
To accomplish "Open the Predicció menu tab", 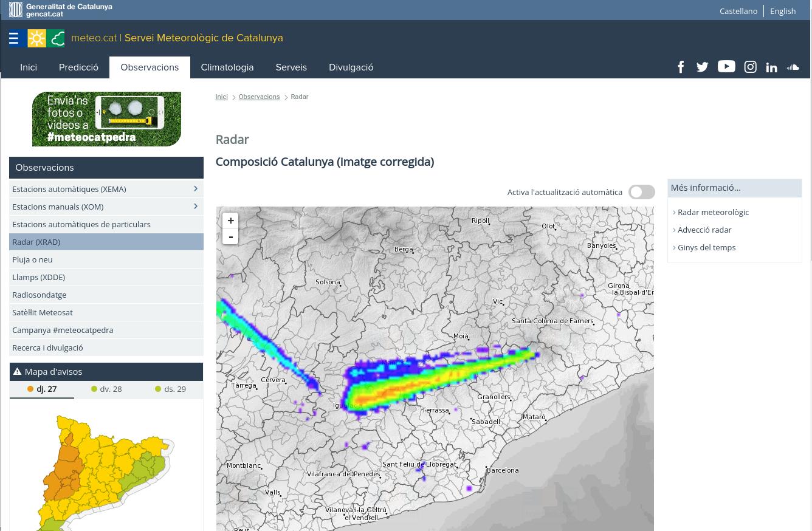I will [x=78, y=67].
